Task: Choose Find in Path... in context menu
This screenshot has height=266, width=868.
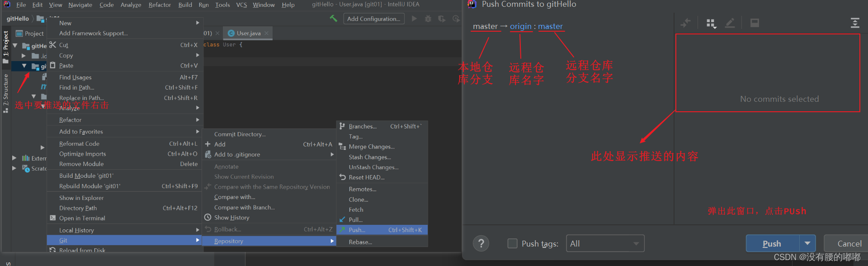Action: tap(125, 87)
